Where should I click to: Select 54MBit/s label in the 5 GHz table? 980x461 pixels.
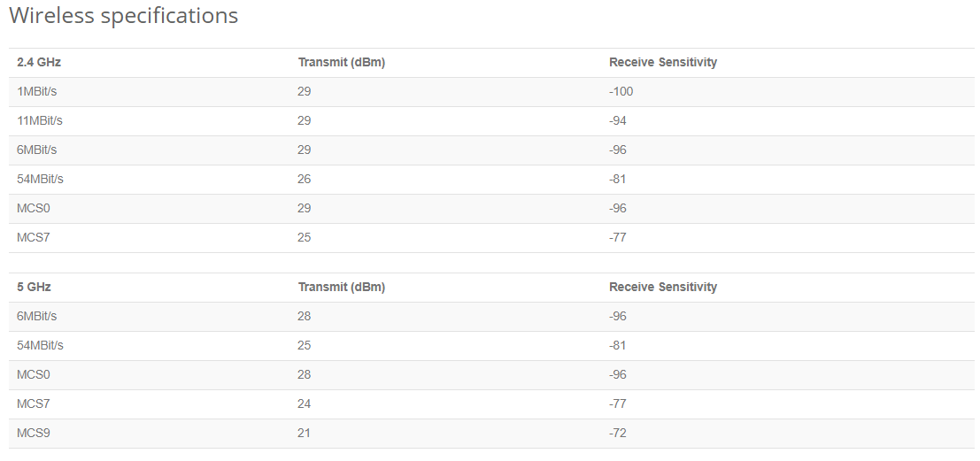[x=40, y=346]
